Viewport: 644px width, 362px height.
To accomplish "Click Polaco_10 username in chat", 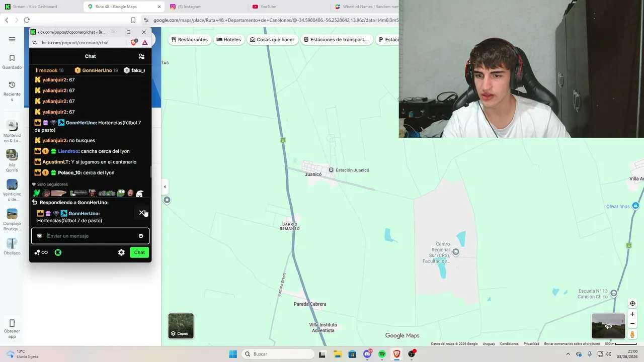I will [x=69, y=172].
